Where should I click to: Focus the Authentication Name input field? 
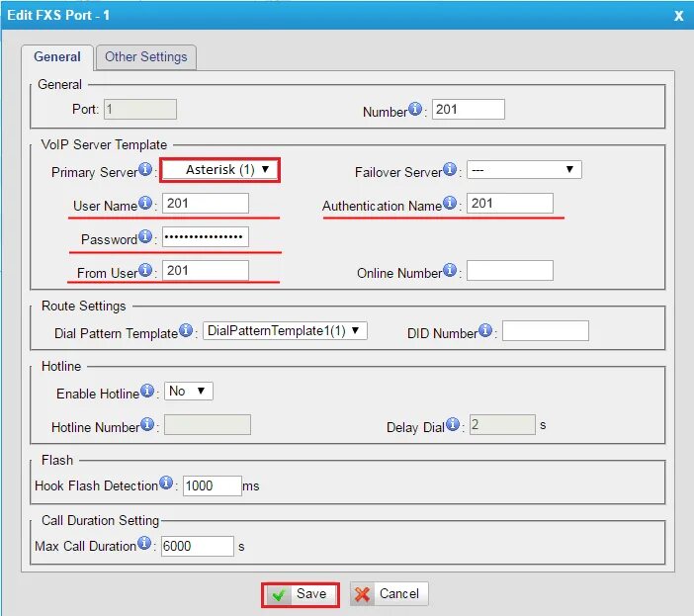coord(510,203)
